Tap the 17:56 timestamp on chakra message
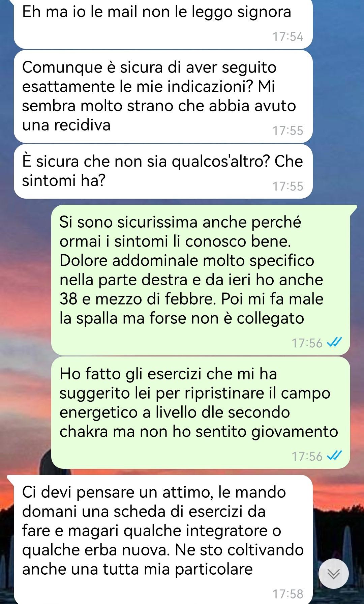The height and width of the screenshot is (604, 364). click(307, 456)
